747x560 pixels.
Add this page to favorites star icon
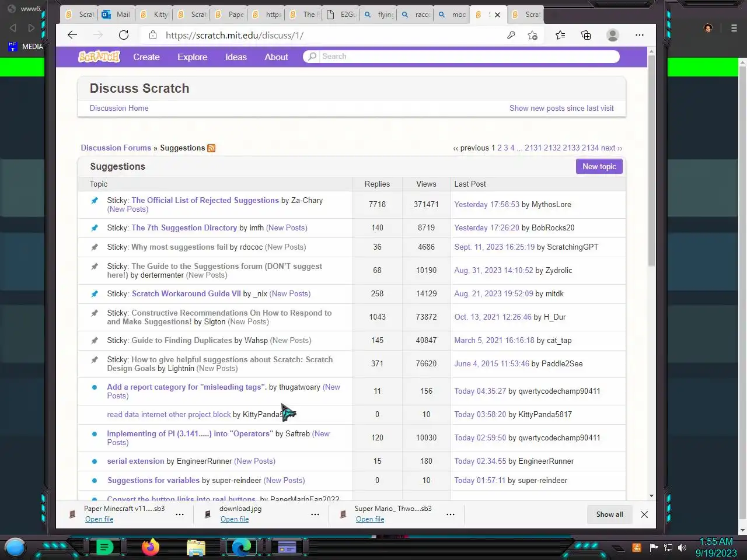(x=532, y=35)
